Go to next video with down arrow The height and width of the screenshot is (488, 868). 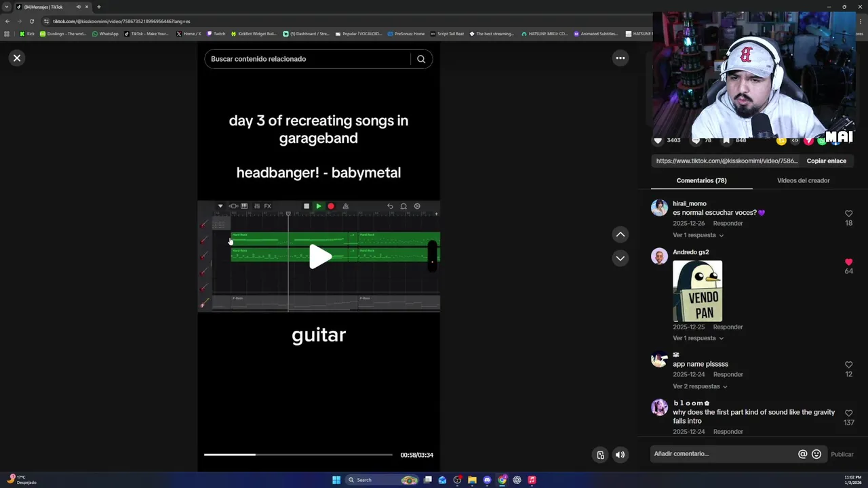coord(620,258)
